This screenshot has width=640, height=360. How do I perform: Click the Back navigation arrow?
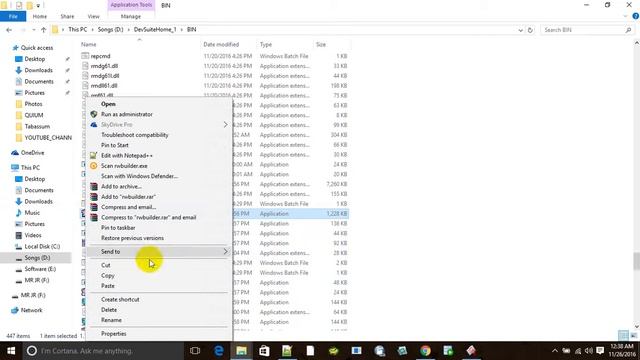(x=9, y=30)
